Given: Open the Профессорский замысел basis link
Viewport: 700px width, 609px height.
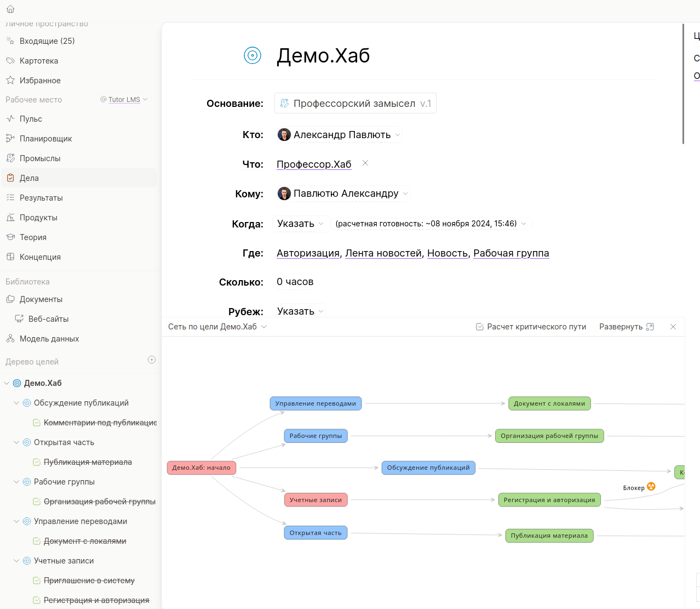Looking at the screenshot, I should [355, 103].
